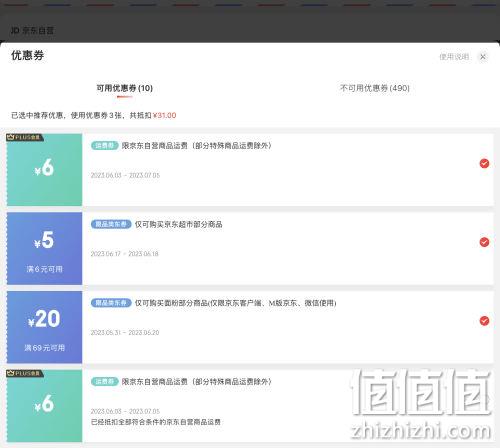Viewport: 500px width, 448px height.
Task: Click the 运费券 tag on the first coupon
Action: (104, 146)
